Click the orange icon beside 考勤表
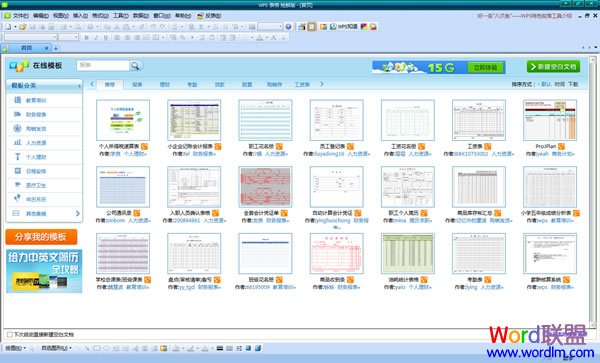This screenshot has height=363, width=600. (488, 280)
